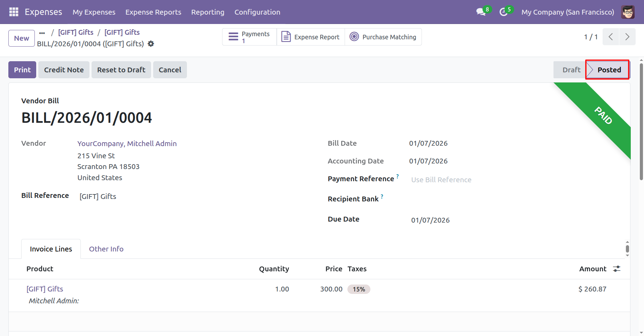Switch to the Other Info tab
This screenshot has height=336, width=644.
click(106, 249)
